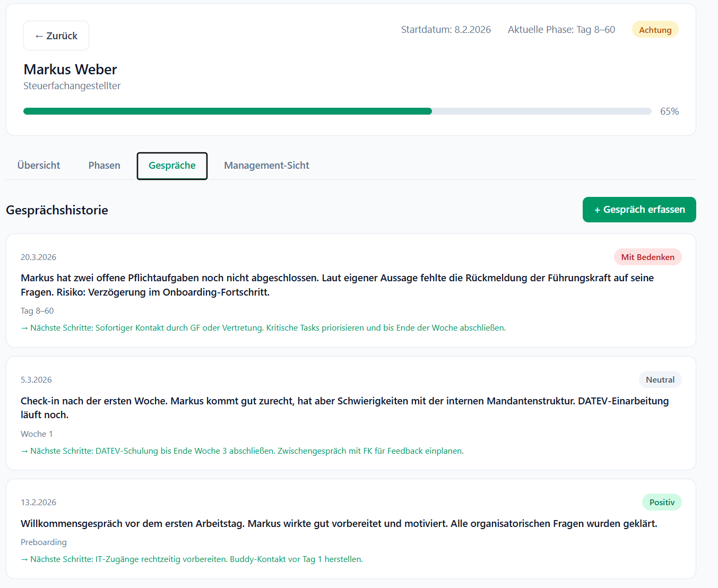Click next steps about DATEV-Schulung
This screenshot has width=718, height=588.
coord(242,451)
